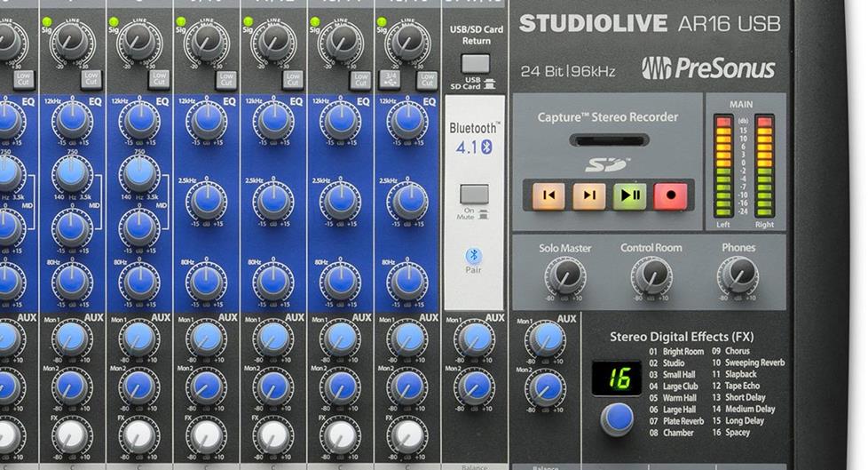
Task: Adjust the Mon2 knob beside FX panel
Action: click(546, 388)
